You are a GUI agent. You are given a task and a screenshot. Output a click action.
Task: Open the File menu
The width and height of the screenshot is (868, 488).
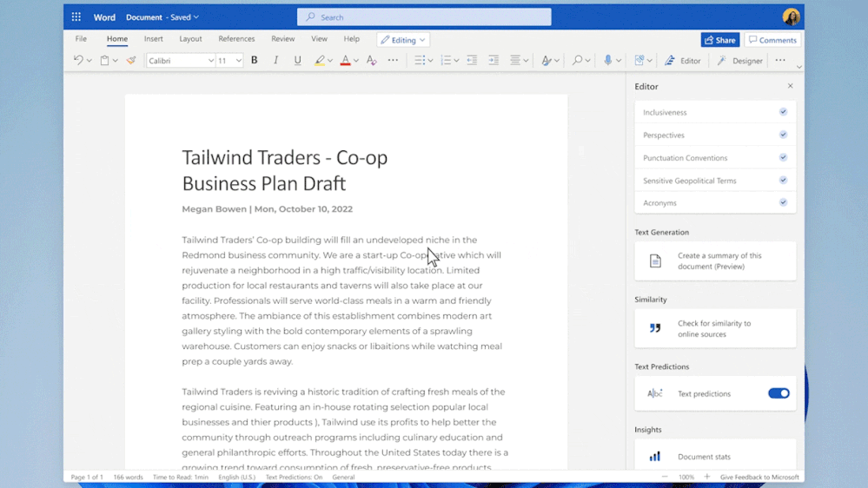click(x=81, y=39)
